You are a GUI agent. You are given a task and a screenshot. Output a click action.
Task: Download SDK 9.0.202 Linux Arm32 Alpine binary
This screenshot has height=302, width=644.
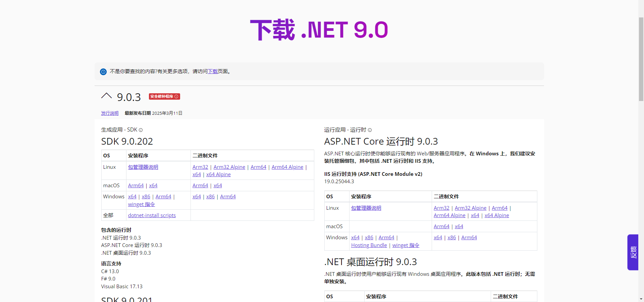tap(229, 167)
